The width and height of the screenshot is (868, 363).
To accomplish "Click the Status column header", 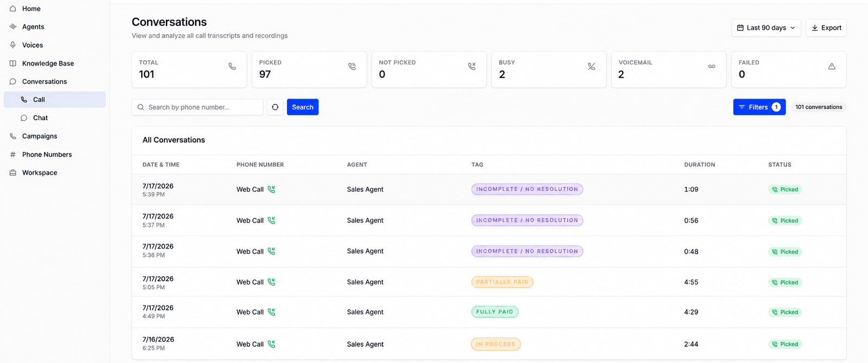I will point(780,165).
